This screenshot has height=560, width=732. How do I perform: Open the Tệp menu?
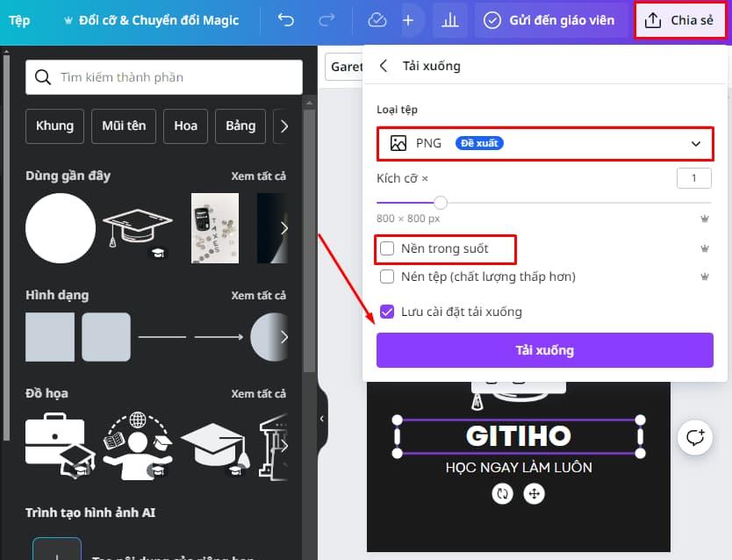click(18, 19)
